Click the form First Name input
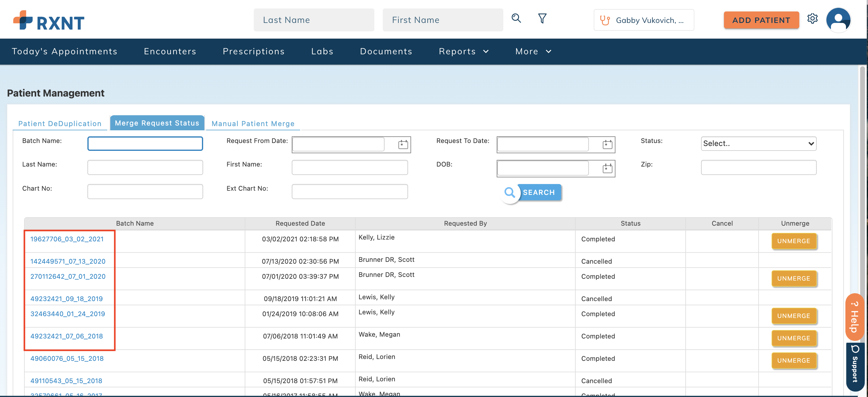868x397 pixels. [x=349, y=167]
